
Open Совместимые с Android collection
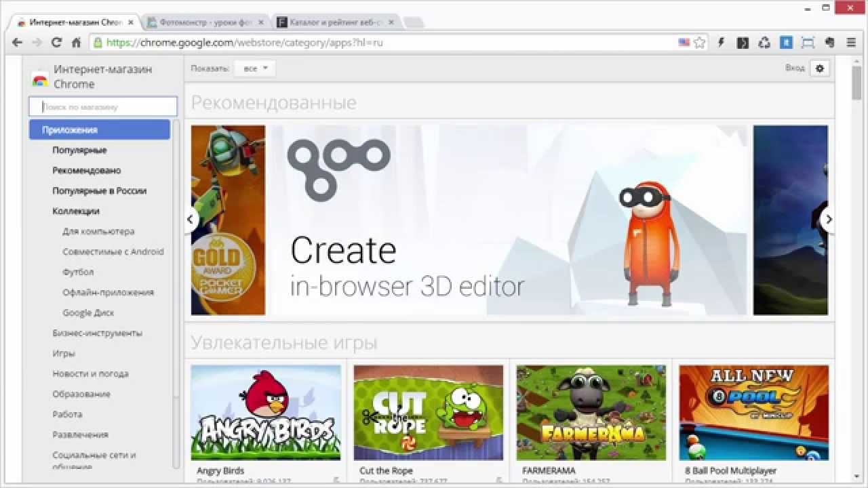tap(113, 251)
